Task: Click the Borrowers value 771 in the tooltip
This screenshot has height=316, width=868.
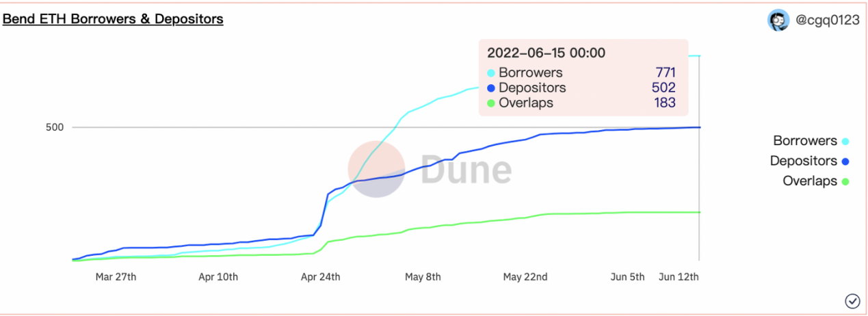Action: (x=665, y=73)
